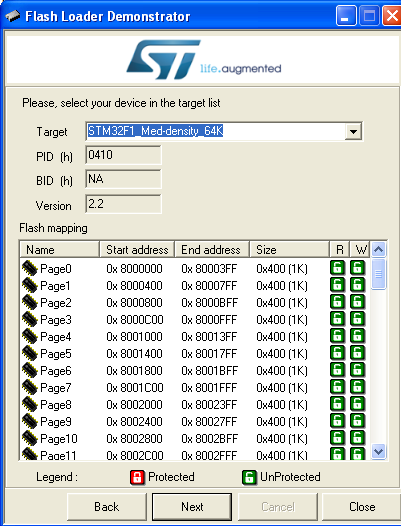Select the STM32F1_Med-density_64K target combo box

(224, 131)
